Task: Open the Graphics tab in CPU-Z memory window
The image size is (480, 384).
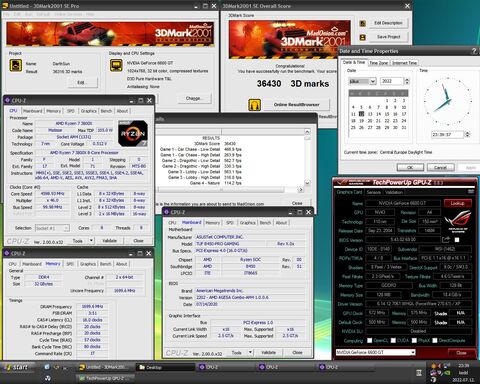Action: pos(88,264)
